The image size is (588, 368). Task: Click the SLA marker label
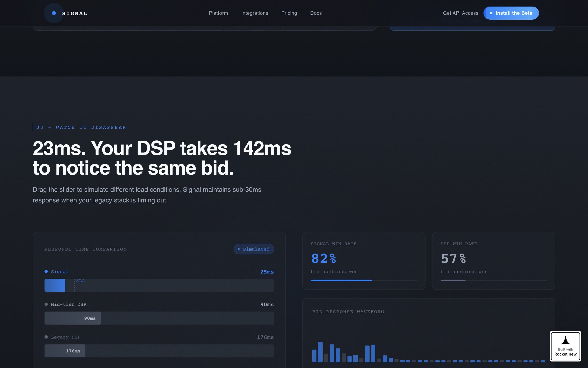click(80, 281)
